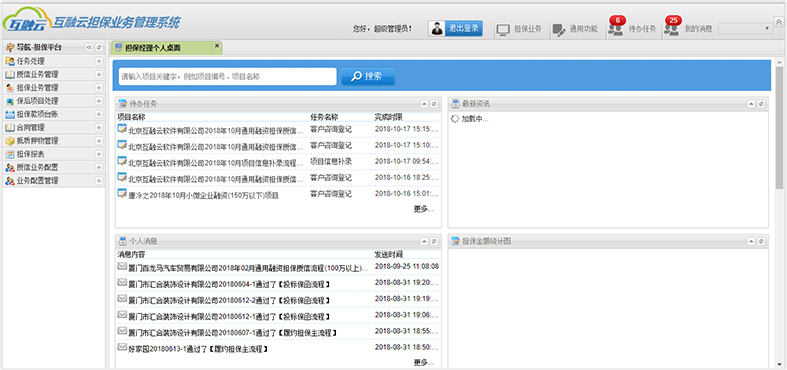Click the 抵质押物管理 box icon
787x370 pixels.
[10, 141]
